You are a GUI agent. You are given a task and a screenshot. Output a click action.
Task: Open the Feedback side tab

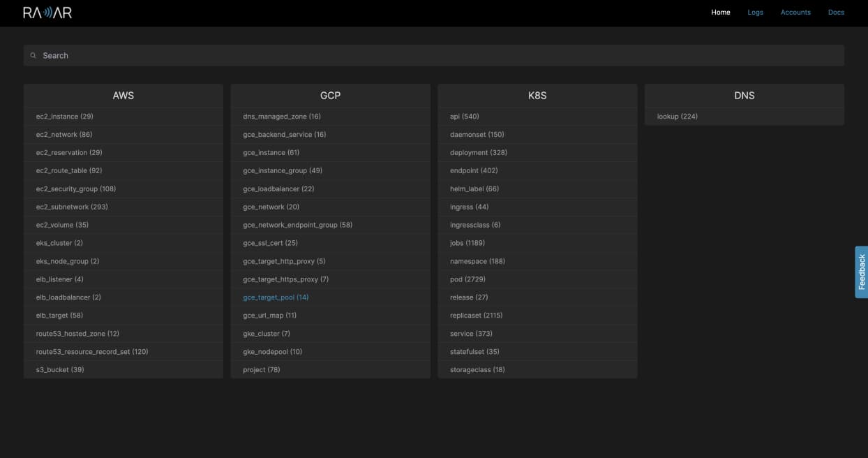(x=861, y=272)
